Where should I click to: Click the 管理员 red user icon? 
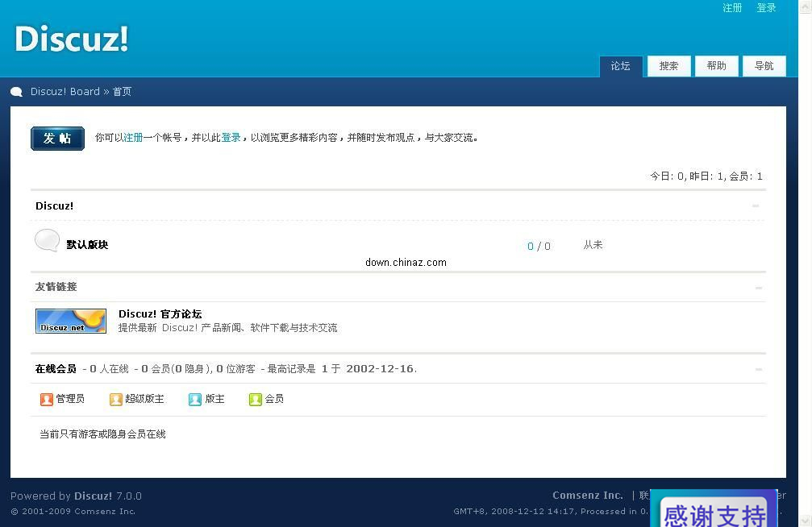click(47, 399)
